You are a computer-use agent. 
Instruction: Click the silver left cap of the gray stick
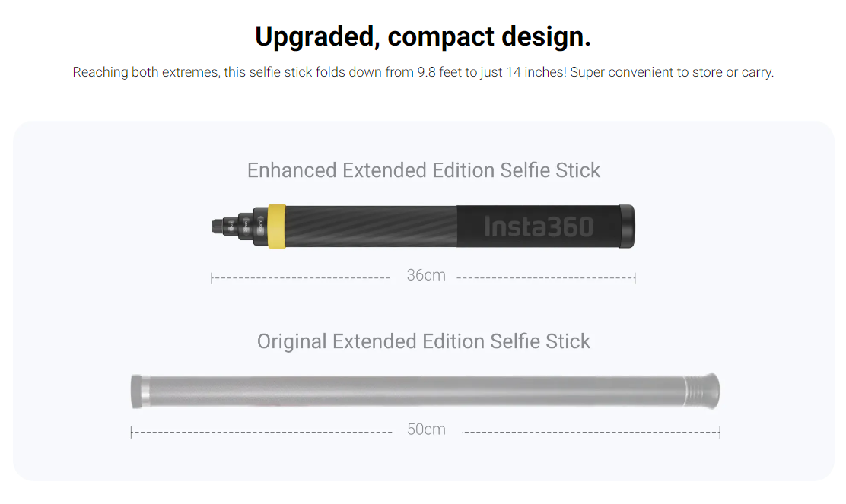click(x=140, y=391)
